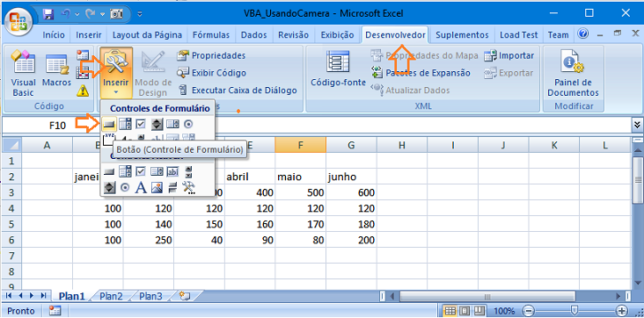Insert ActiveX label control

141,187
